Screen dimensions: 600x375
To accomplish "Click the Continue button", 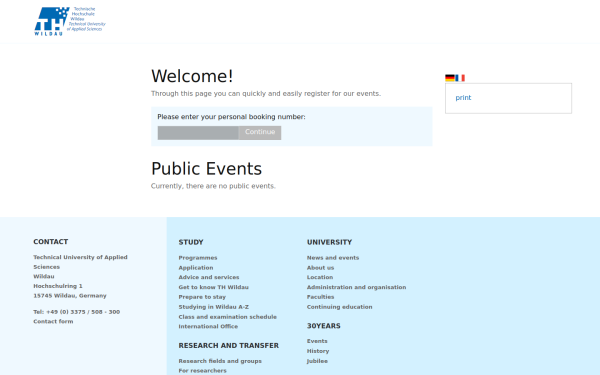I will (260, 133).
